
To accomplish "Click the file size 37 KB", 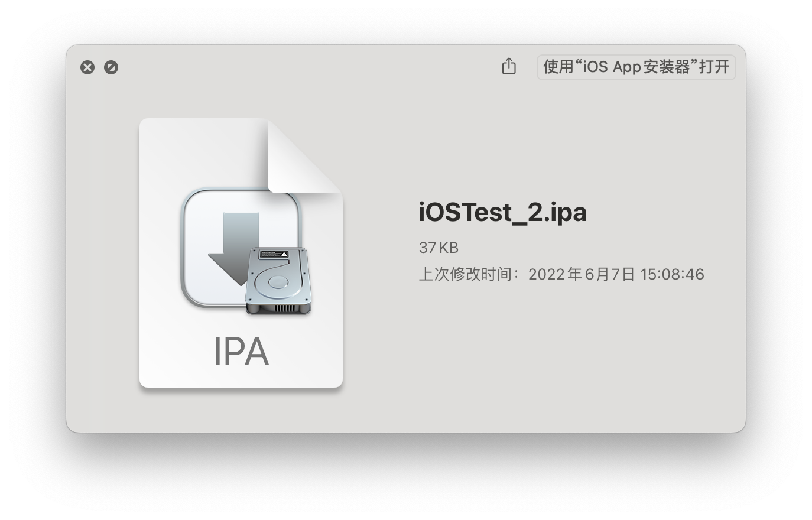I will pyautogui.click(x=439, y=248).
